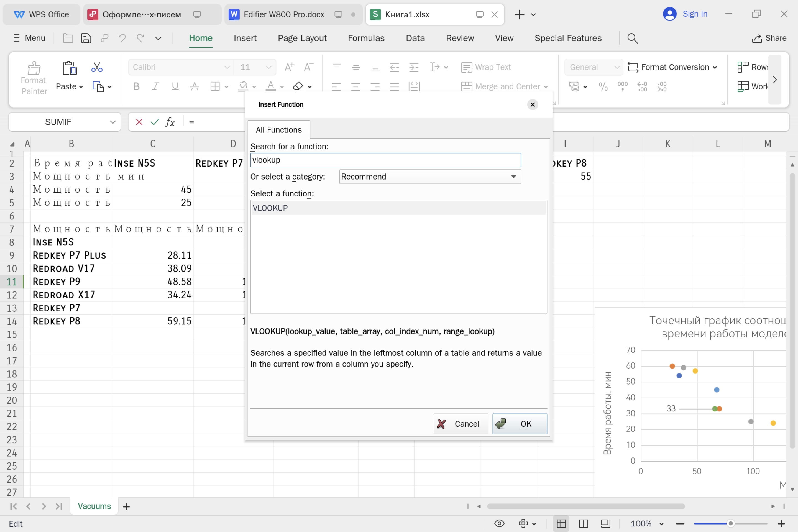
Task: Click OK in Insert Function dialog
Action: [x=520, y=424]
